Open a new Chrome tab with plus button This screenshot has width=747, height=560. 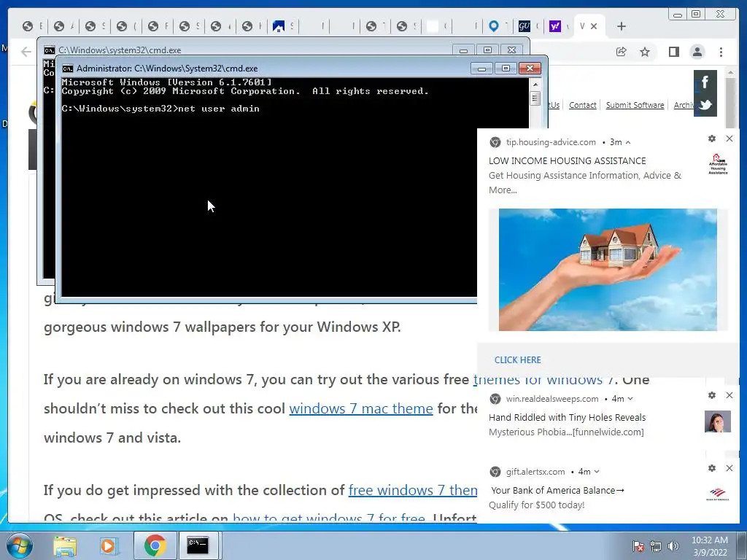pos(622,26)
